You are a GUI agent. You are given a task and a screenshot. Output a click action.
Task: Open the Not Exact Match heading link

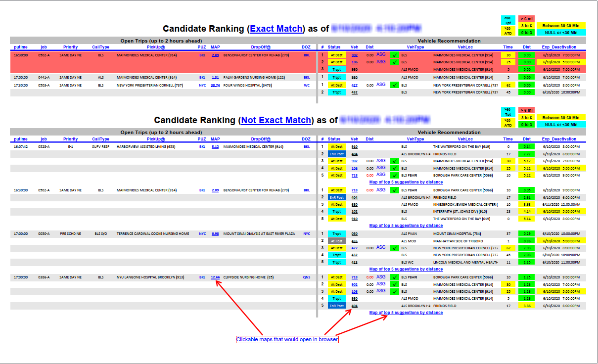pyautogui.click(x=276, y=120)
